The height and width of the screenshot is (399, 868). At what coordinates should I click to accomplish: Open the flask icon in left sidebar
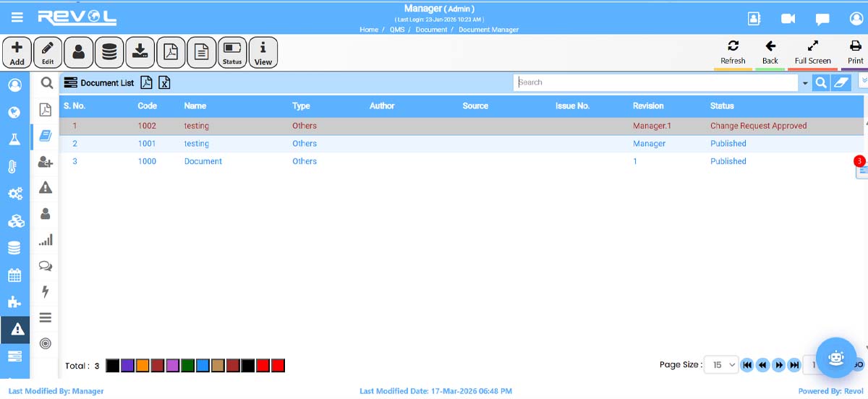point(14,139)
